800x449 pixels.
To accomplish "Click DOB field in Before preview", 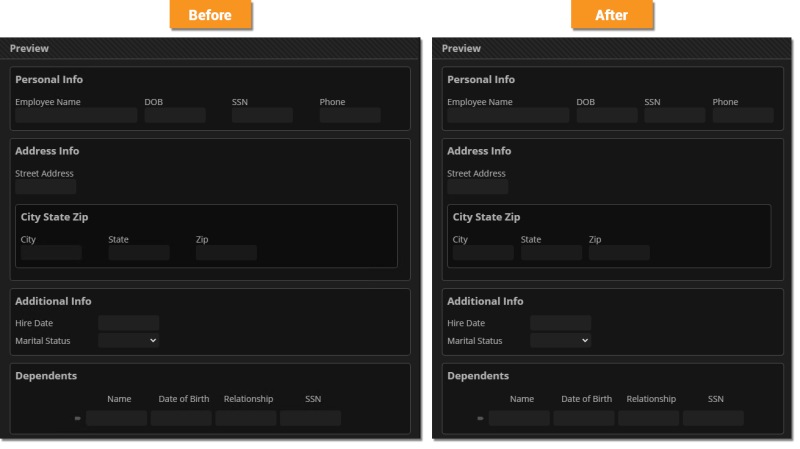I will pos(175,115).
